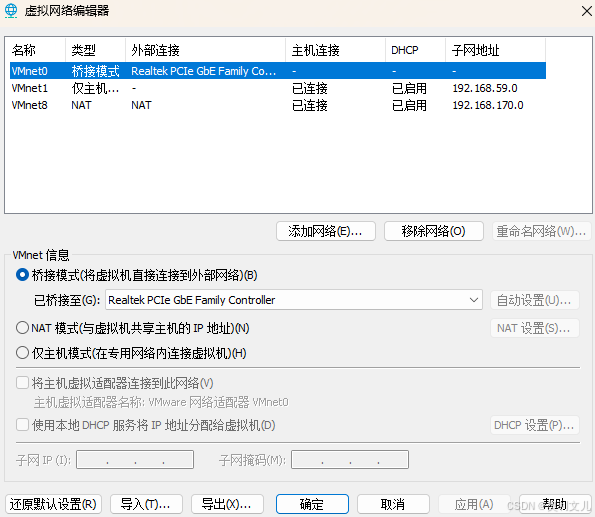Click the 子网掩码 input field

[x=349, y=460]
